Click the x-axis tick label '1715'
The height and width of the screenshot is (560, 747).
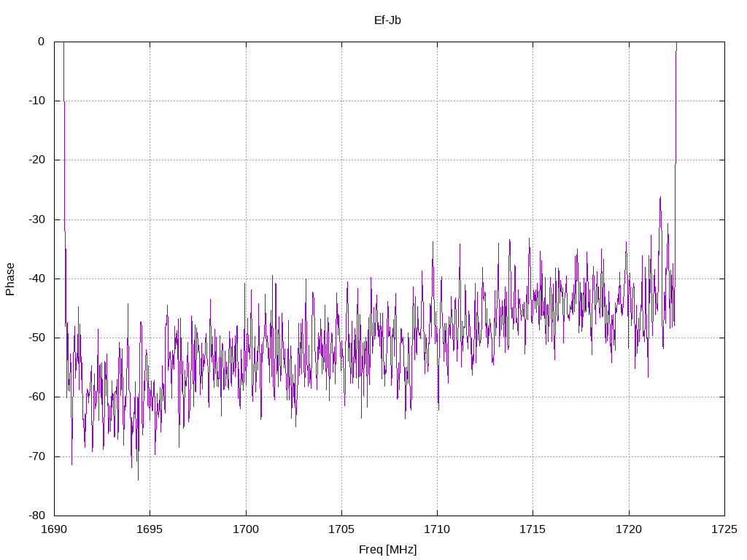533,529
